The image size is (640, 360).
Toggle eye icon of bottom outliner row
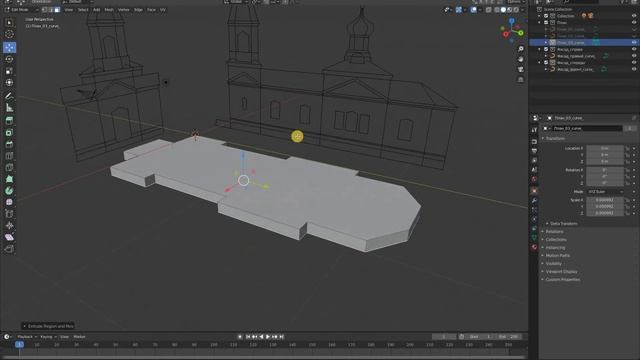(634, 69)
